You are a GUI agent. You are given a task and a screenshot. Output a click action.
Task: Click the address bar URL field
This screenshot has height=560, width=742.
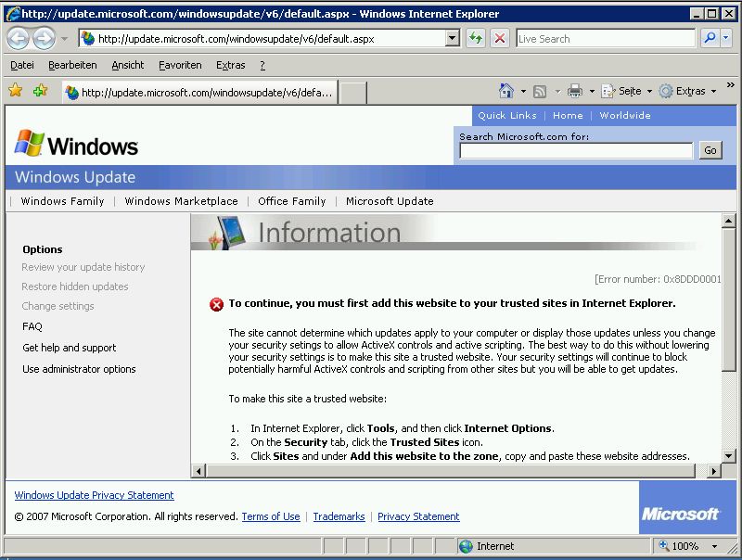click(262, 39)
